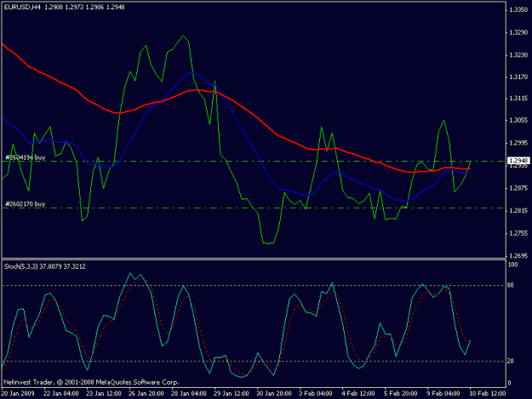Click the EURUSD,H4 chart title text

point(22,7)
